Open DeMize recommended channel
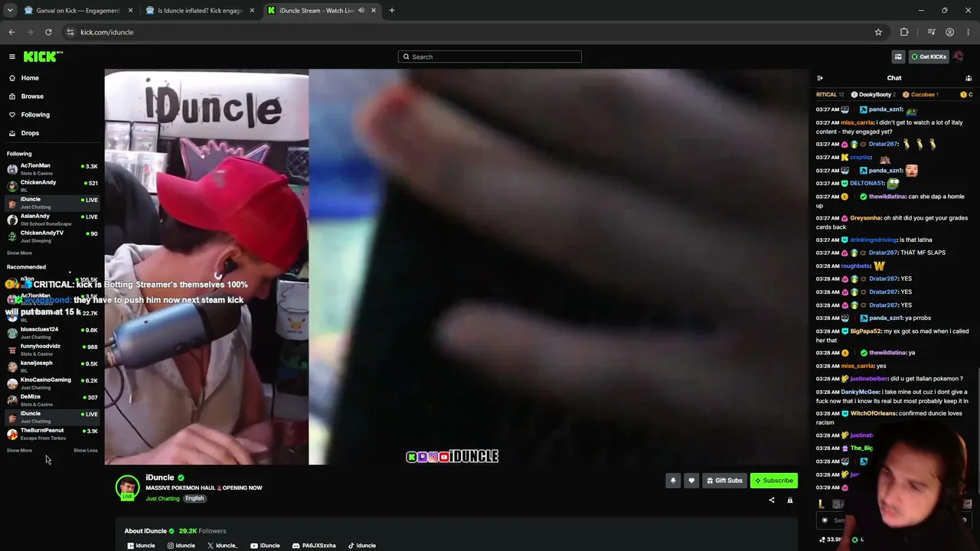Viewport: 980px width, 551px height. point(52,400)
